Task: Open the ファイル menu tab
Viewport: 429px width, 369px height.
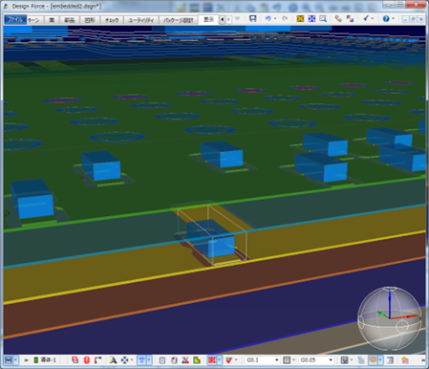Action: [15, 20]
